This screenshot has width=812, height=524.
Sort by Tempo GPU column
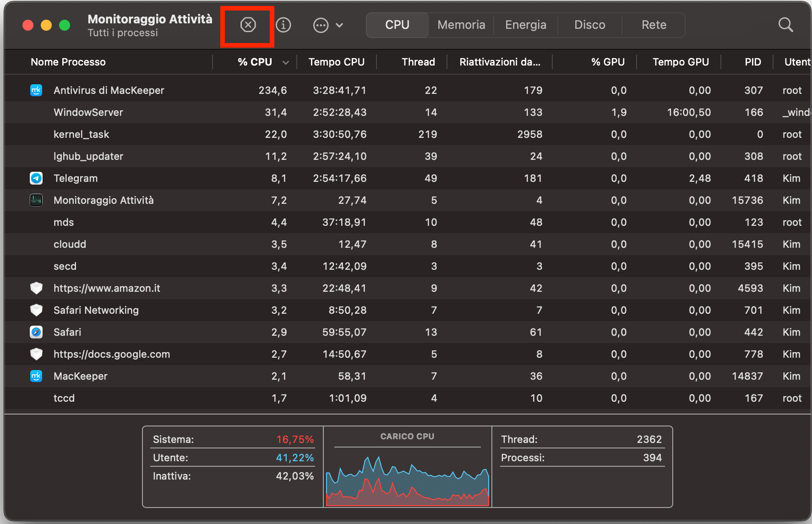(681, 62)
